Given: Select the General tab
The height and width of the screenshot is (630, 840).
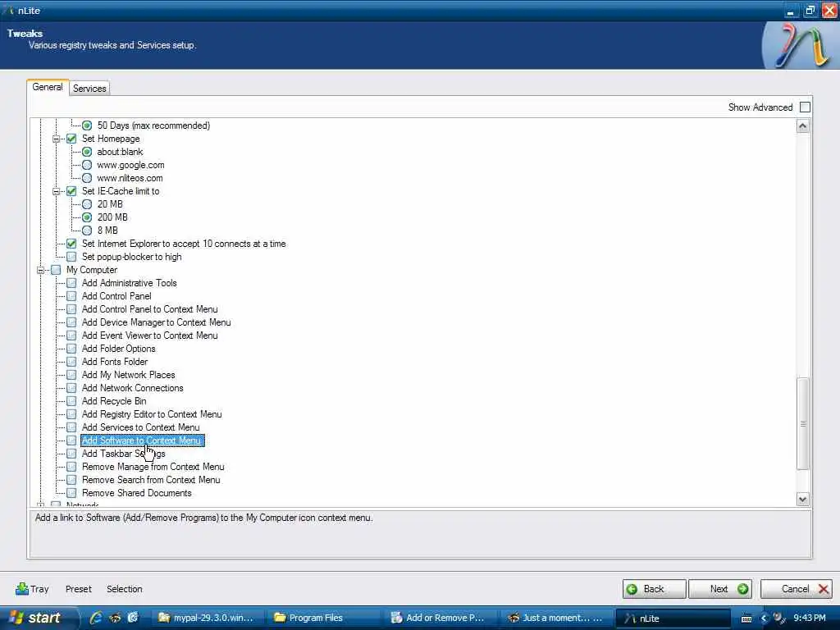Looking at the screenshot, I should point(48,87).
